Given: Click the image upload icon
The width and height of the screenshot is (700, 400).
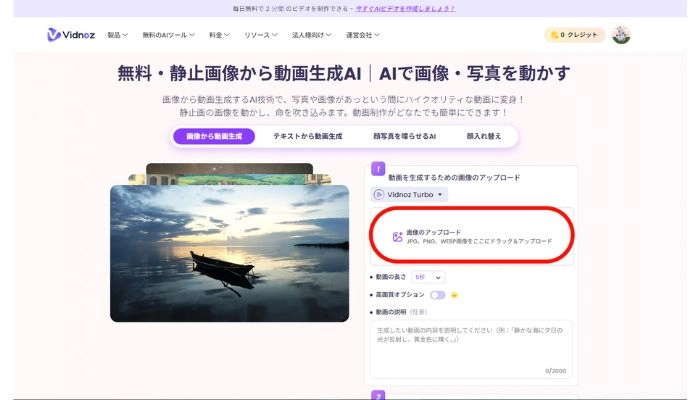Looking at the screenshot, I should 397,237.
